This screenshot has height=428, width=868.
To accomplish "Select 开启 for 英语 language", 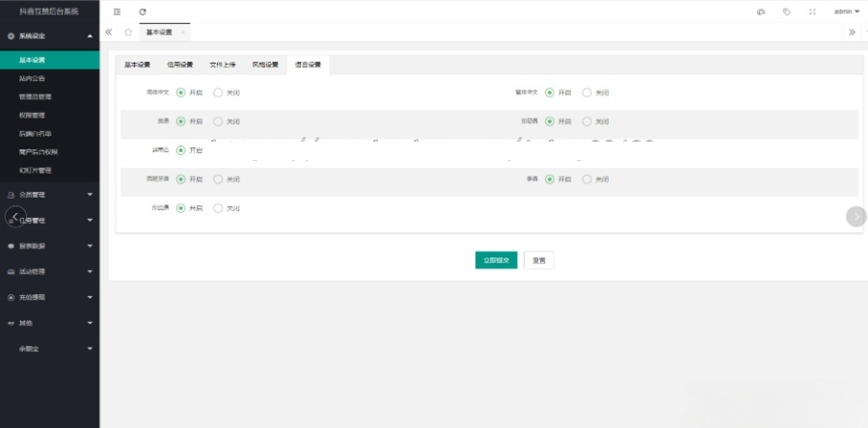I will tap(180, 121).
